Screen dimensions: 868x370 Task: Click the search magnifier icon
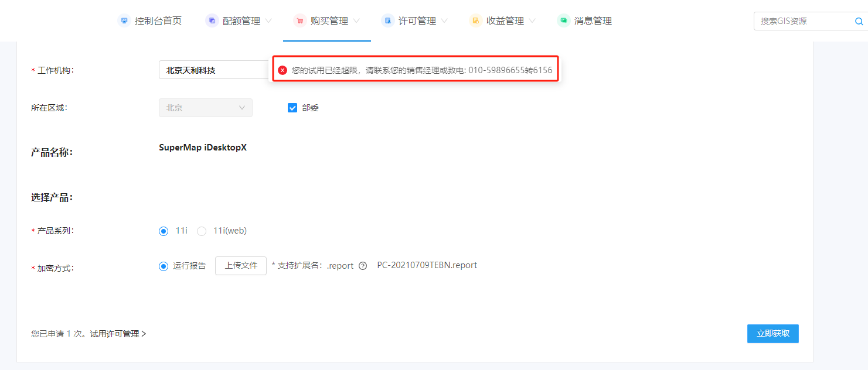[x=859, y=22]
